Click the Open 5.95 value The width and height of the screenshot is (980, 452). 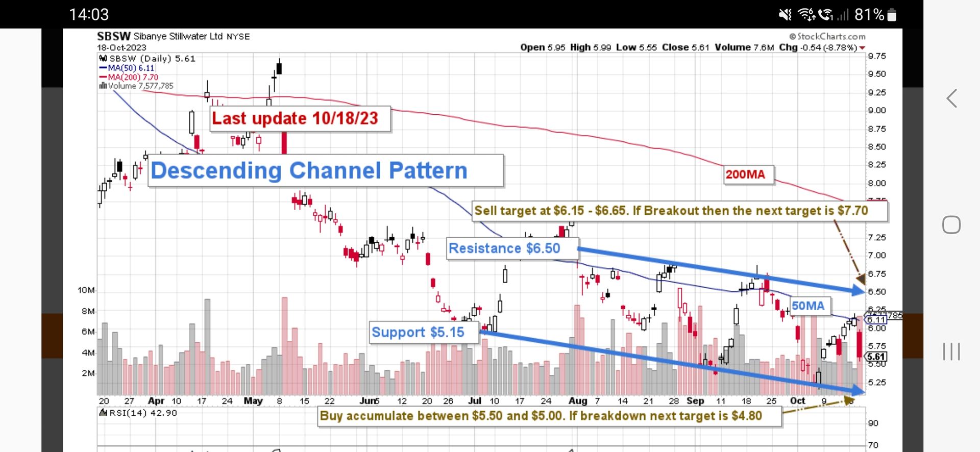pos(543,47)
